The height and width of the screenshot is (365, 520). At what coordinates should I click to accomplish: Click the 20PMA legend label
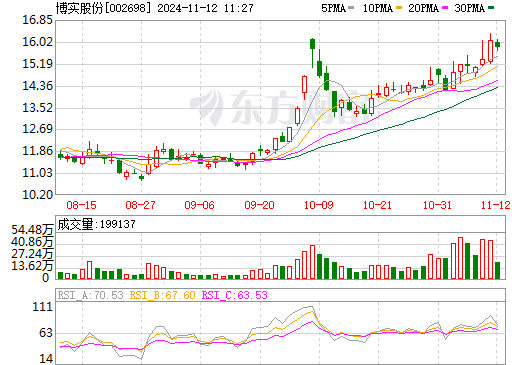coord(424,8)
